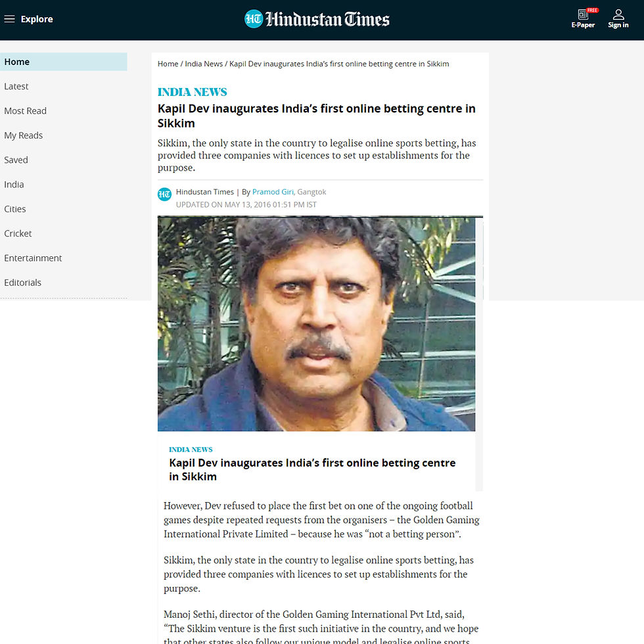Image resolution: width=644 pixels, height=644 pixels.
Task: Select Home in the sidebar
Action: (63, 62)
